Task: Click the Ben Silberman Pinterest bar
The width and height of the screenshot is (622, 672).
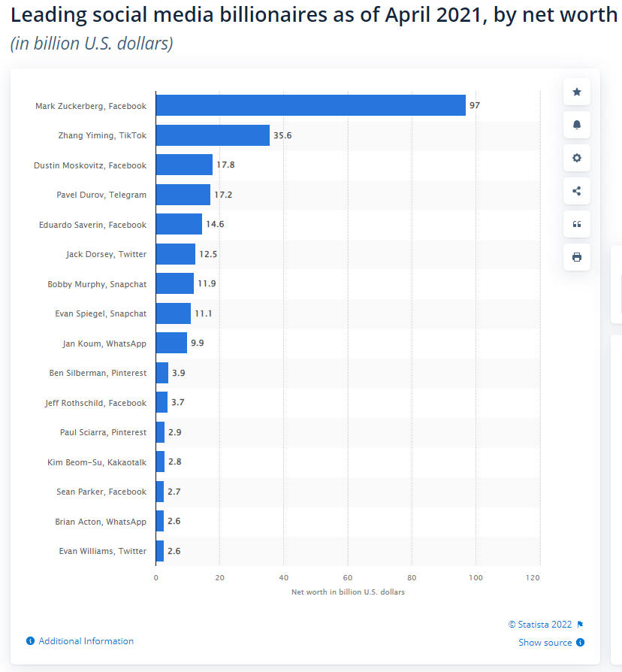Action: (x=162, y=373)
